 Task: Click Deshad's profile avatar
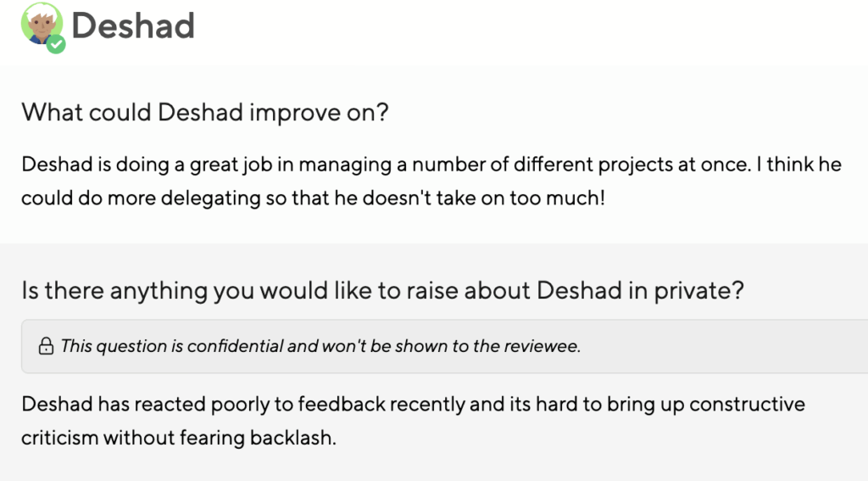(x=41, y=24)
